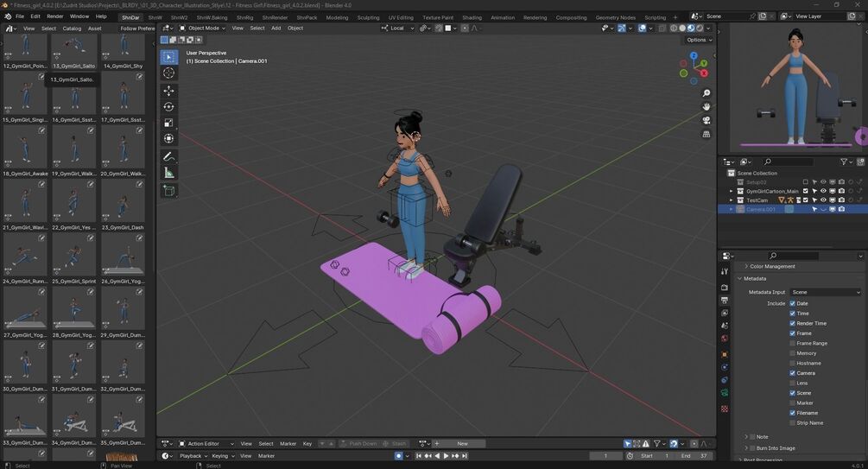Click the End frame field

pos(694,456)
